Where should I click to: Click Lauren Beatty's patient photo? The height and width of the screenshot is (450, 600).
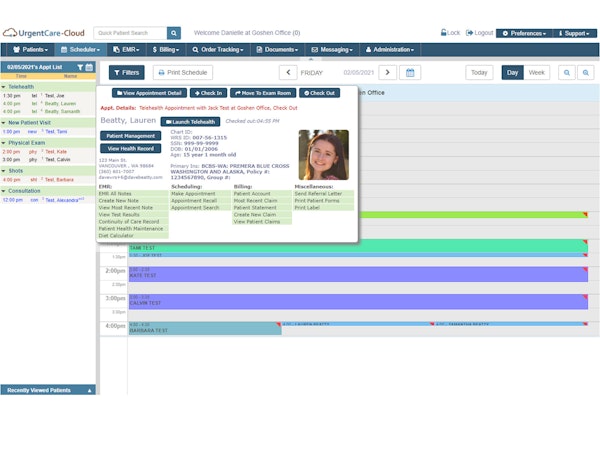coord(323,155)
